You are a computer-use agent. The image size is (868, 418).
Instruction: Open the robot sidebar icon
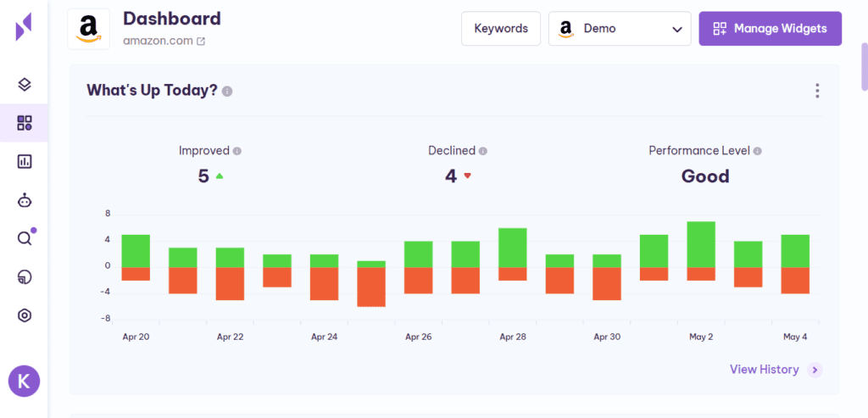coord(25,200)
